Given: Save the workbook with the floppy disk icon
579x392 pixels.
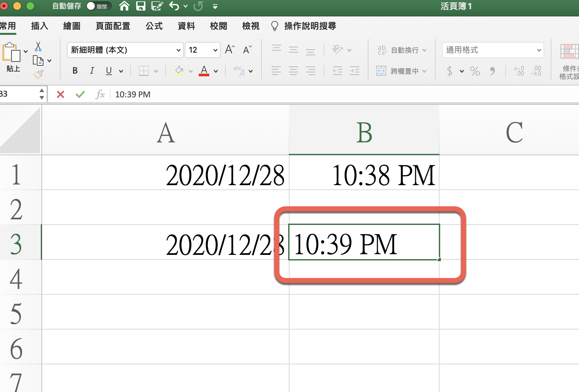Looking at the screenshot, I should [x=141, y=6].
